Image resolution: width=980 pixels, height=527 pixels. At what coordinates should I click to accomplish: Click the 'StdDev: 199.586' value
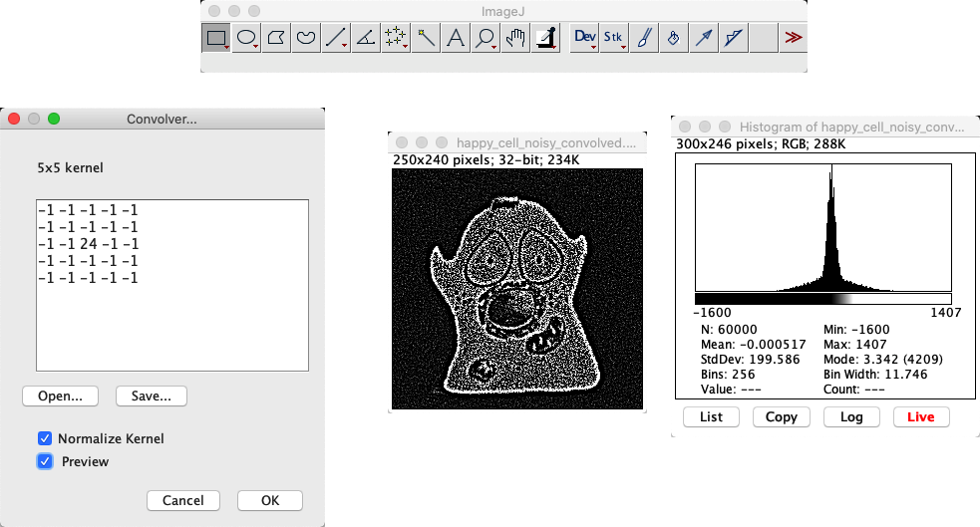750,360
